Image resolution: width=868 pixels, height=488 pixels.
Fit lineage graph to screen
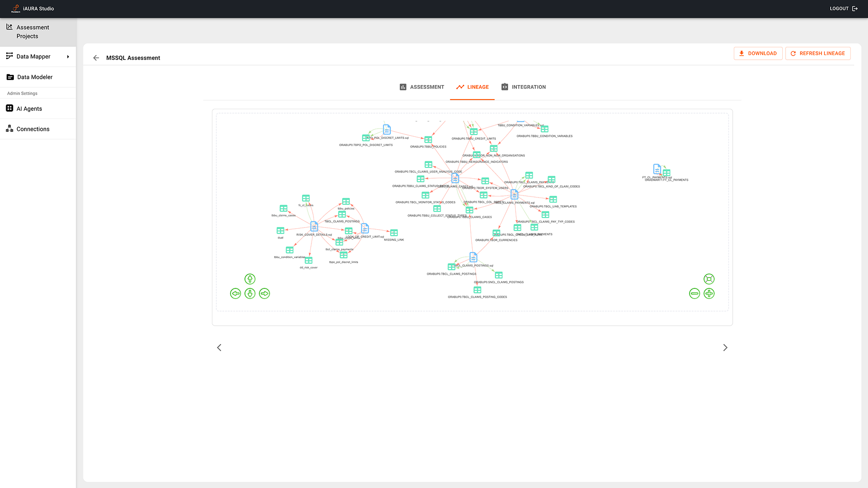pyautogui.click(x=709, y=279)
